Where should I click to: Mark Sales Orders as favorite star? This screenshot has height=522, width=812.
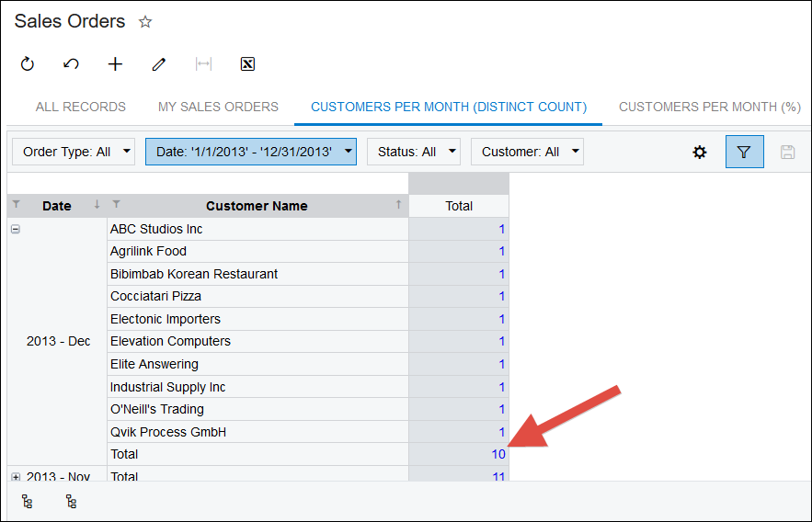(x=144, y=21)
